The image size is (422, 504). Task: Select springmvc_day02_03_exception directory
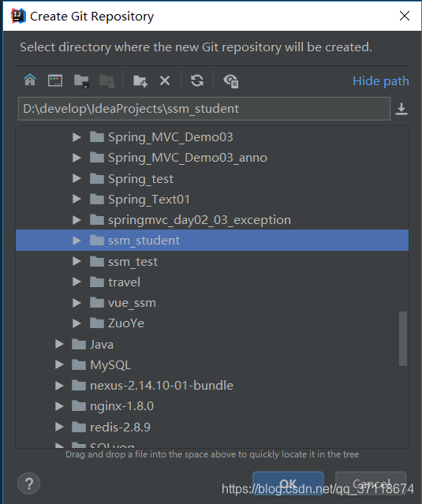click(x=200, y=220)
